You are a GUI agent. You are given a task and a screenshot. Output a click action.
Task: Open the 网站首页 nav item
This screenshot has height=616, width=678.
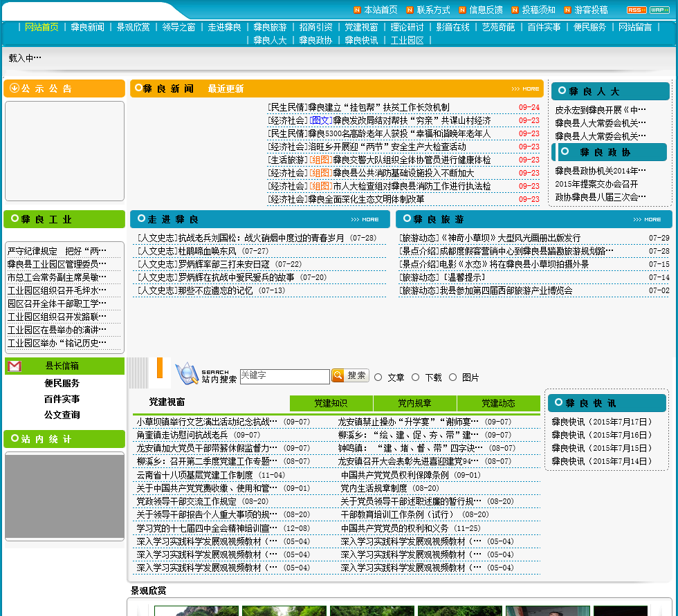coord(42,27)
